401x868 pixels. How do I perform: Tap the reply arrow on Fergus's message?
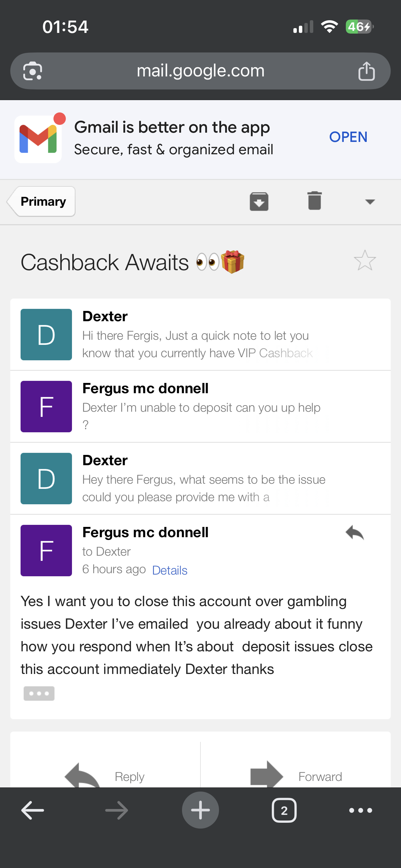click(x=355, y=533)
